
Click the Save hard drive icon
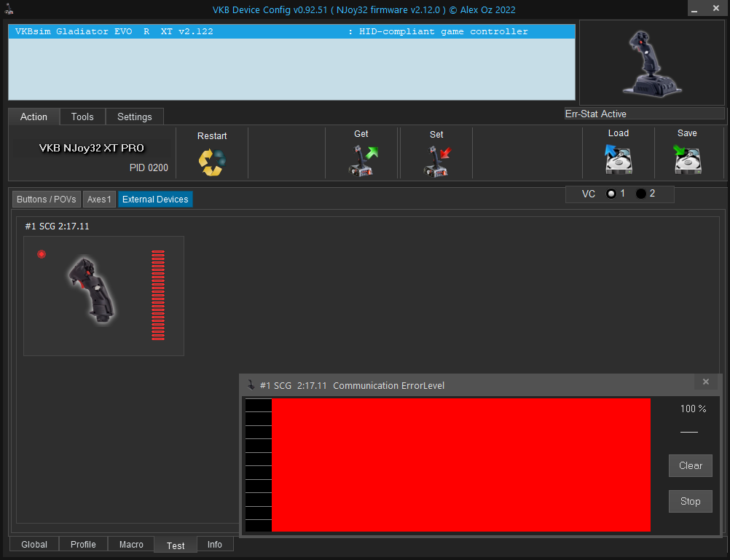[x=687, y=159]
